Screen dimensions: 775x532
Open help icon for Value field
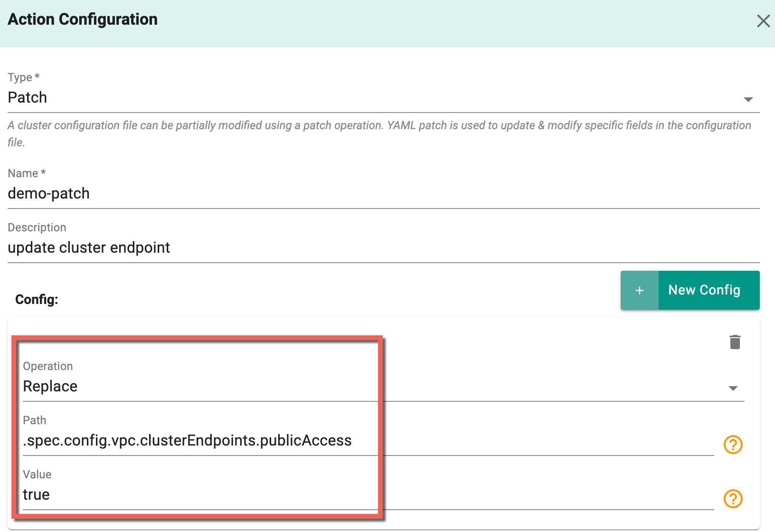coord(733,499)
